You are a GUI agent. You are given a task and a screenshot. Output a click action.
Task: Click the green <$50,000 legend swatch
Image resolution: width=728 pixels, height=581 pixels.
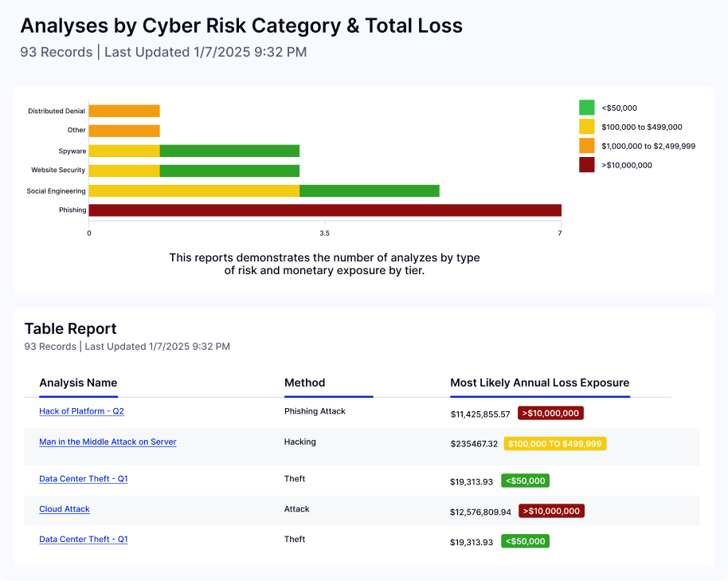(x=587, y=108)
